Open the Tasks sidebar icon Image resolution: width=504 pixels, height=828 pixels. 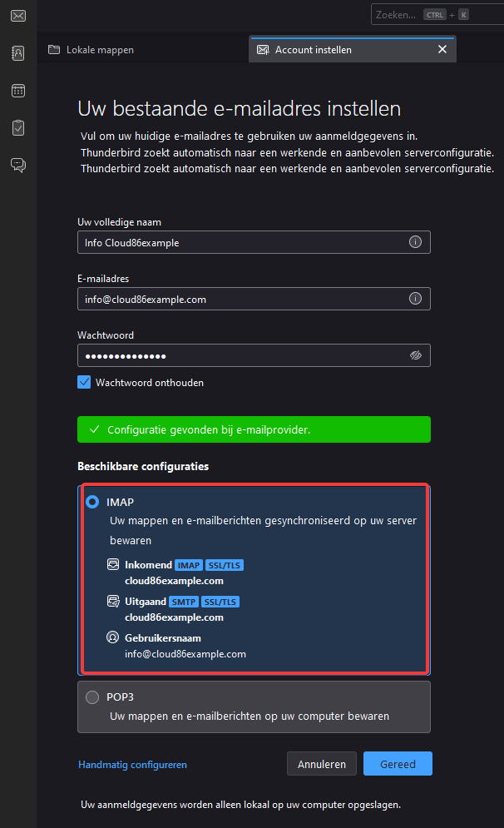pyautogui.click(x=18, y=128)
